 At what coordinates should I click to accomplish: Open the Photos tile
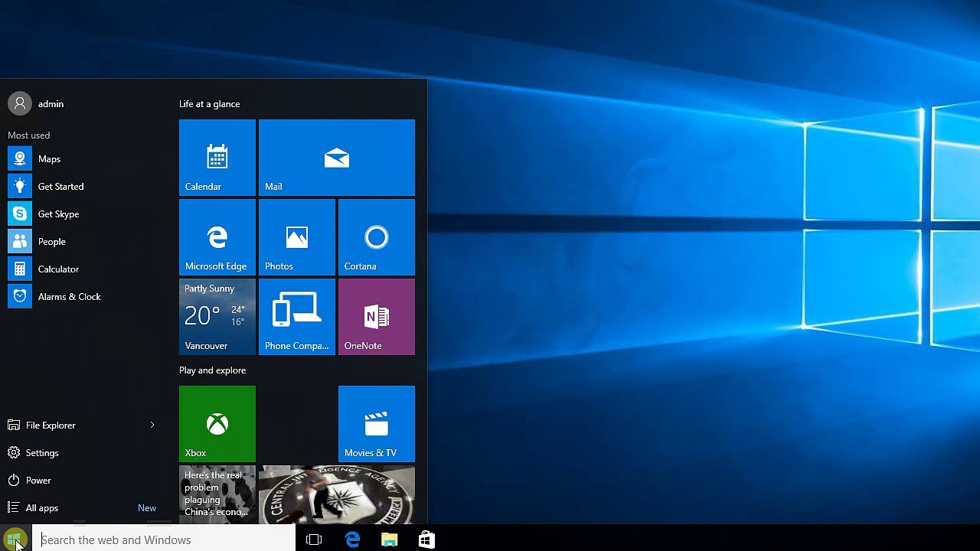[297, 237]
